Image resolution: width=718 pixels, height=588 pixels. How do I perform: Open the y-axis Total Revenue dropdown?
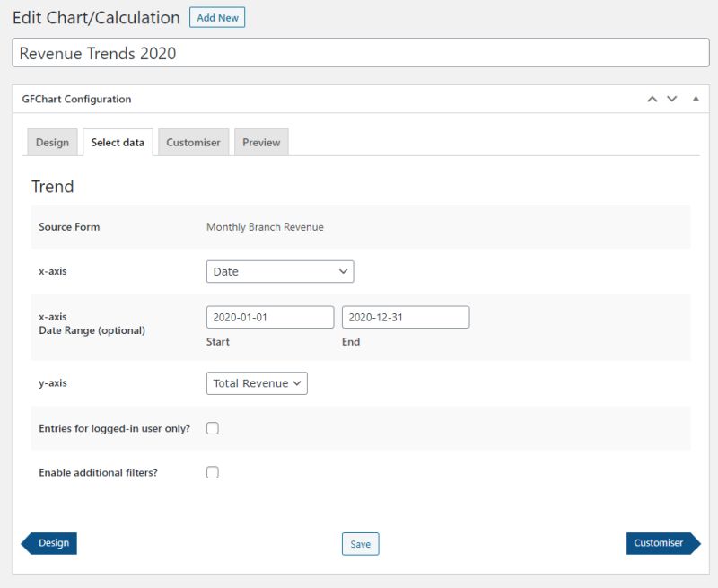[257, 383]
